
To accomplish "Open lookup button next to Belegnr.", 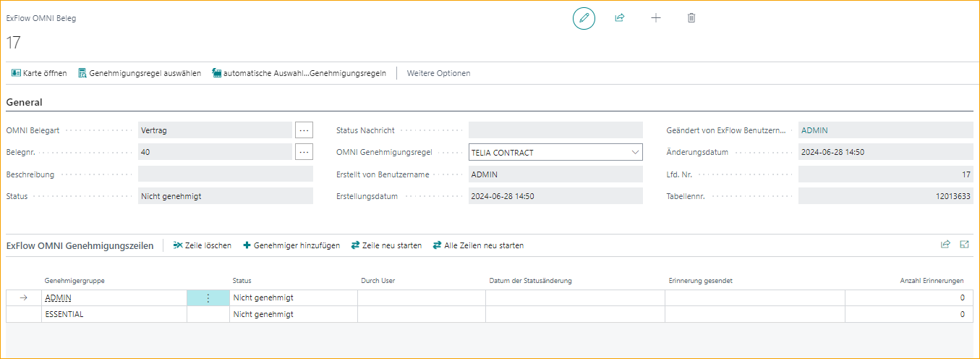I will pos(304,152).
